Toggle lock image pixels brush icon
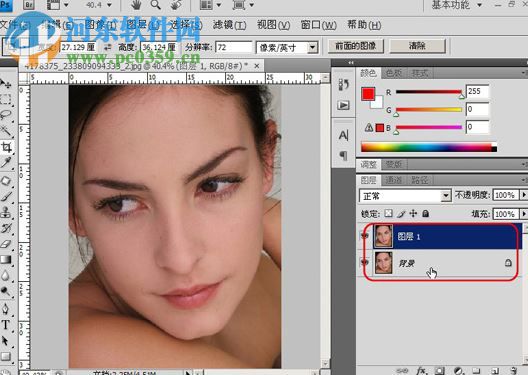The width and height of the screenshot is (528, 375). (401, 213)
